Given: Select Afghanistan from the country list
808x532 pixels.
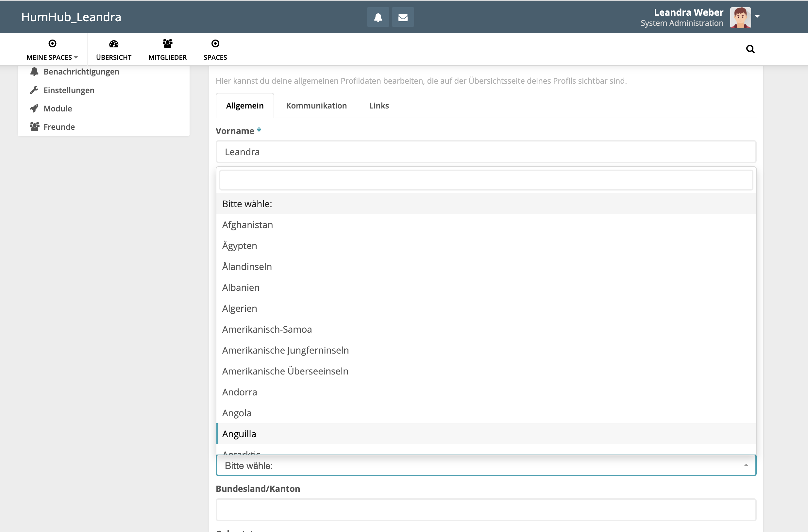Looking at the screenshot, I should pos(247,225).
